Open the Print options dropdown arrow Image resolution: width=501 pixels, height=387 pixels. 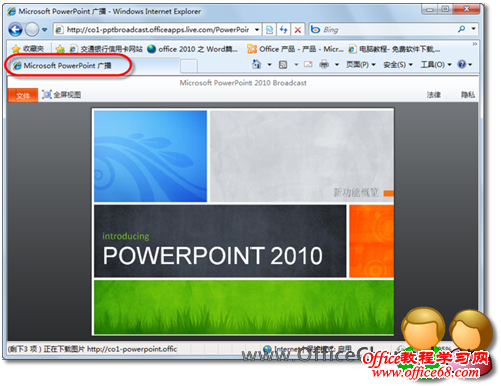337,65
